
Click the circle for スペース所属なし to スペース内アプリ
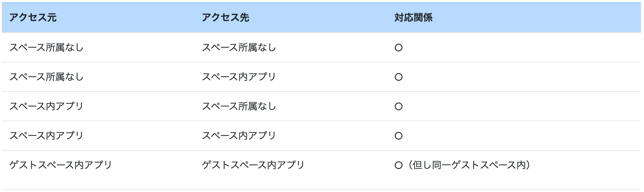pyautogui.click(x=398, y=77)
